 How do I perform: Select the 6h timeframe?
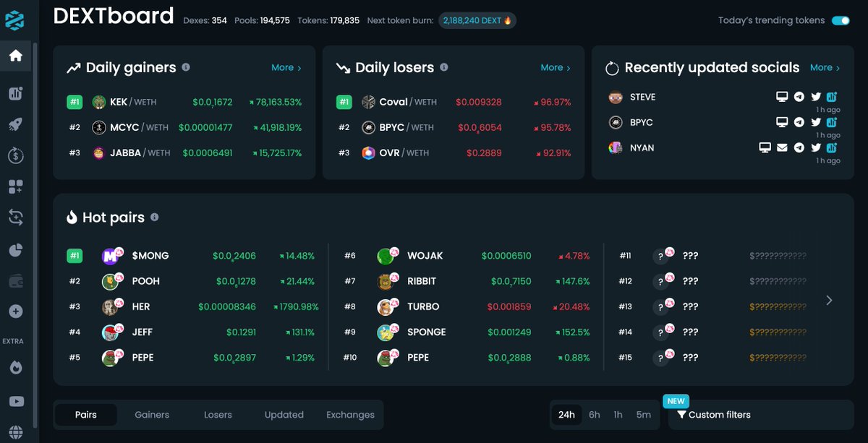coord(595,415)
